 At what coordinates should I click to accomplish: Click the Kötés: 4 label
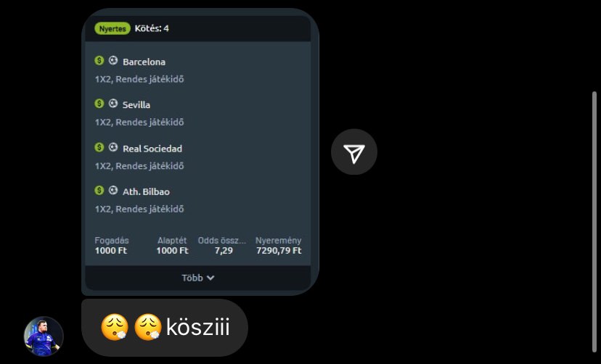152,28
